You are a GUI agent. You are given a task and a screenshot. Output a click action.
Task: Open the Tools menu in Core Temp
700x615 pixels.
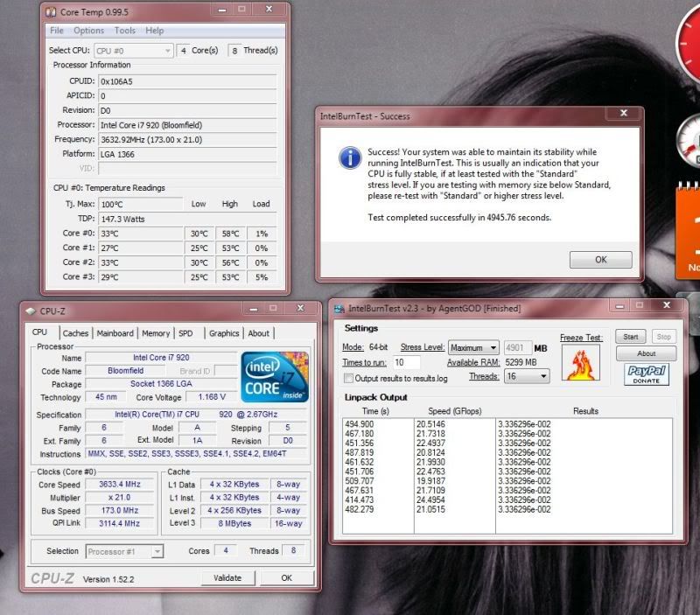[124, 31]
